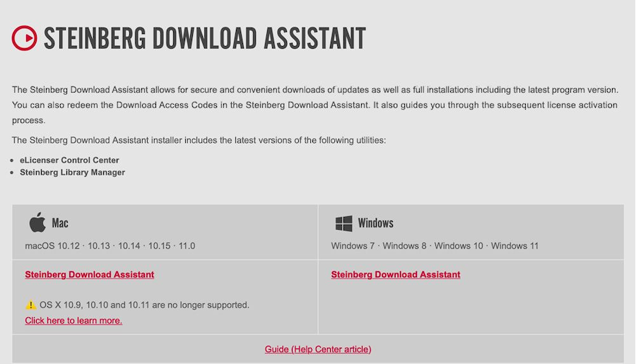Screen dimensions: 636x364
Task: Click the sentence about installer including latest utilities
Action: click(x=199, y=140)
